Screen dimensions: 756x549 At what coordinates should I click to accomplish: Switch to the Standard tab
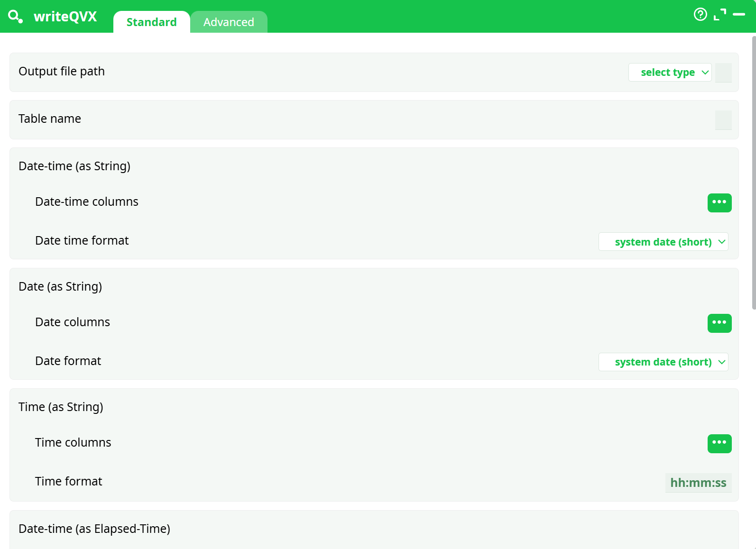[151, 22]
